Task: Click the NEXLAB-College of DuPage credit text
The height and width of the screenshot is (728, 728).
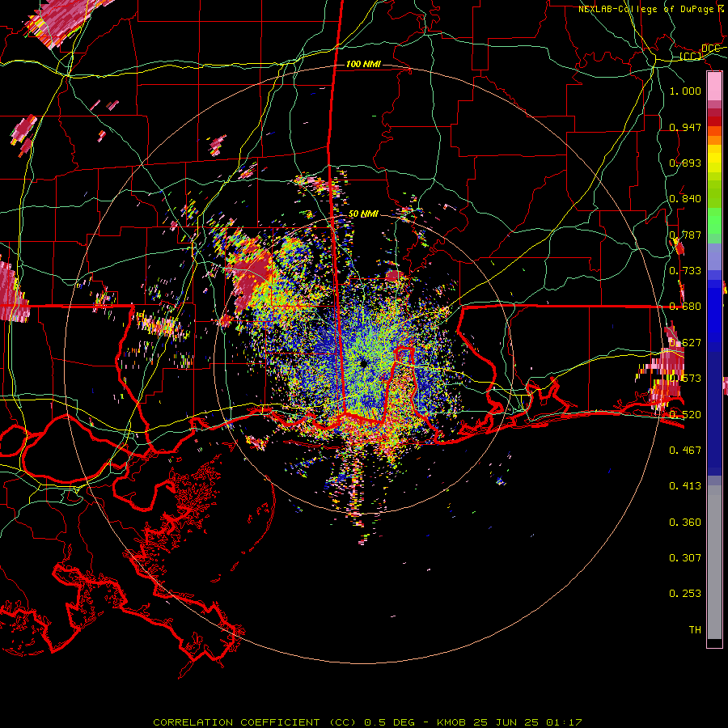Action: [x=651, y=9]
